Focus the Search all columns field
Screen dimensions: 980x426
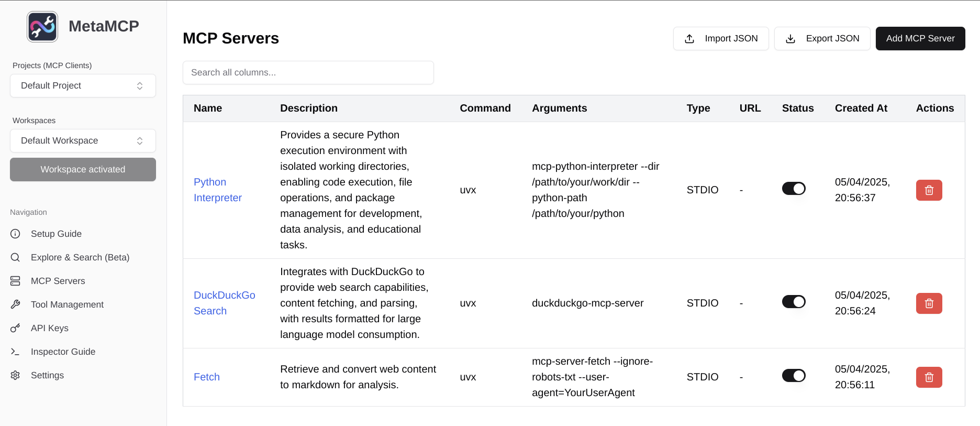tap(308, 73)
